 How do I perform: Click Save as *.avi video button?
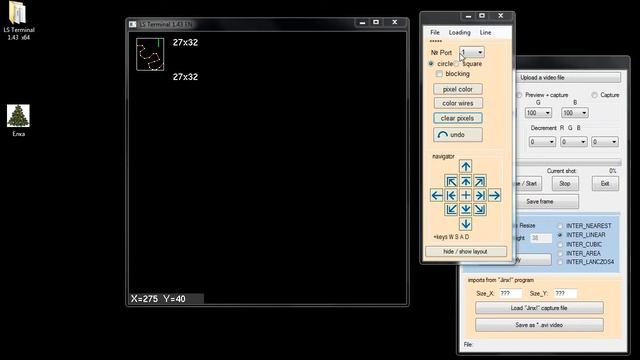[x=539, y=325]
